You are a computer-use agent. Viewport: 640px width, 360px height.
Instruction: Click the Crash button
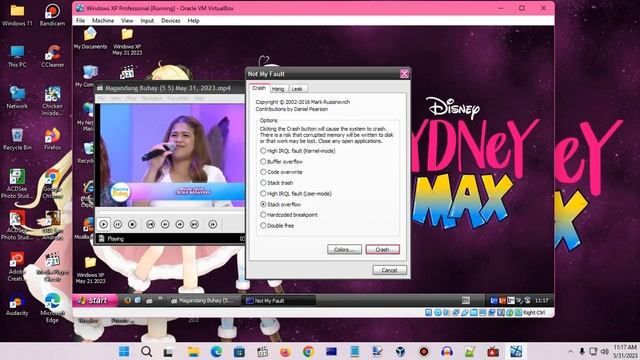[382, 249]
